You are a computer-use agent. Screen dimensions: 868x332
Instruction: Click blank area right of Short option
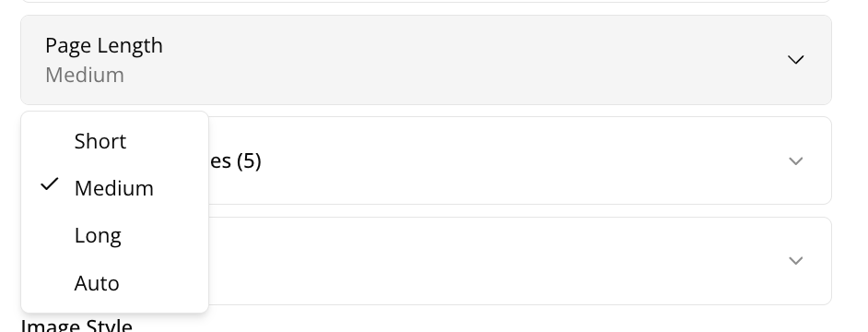tap(166, 141)
